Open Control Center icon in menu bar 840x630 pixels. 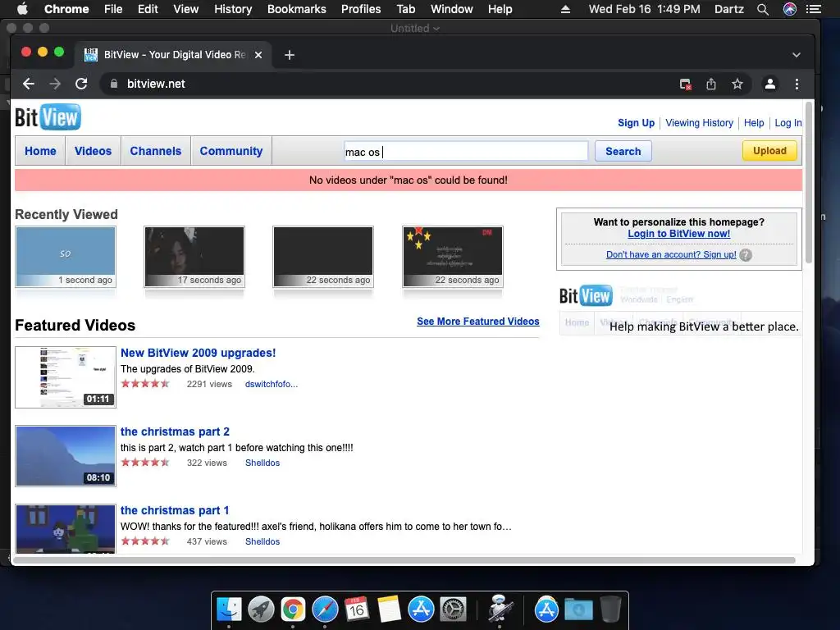point(814,9)
